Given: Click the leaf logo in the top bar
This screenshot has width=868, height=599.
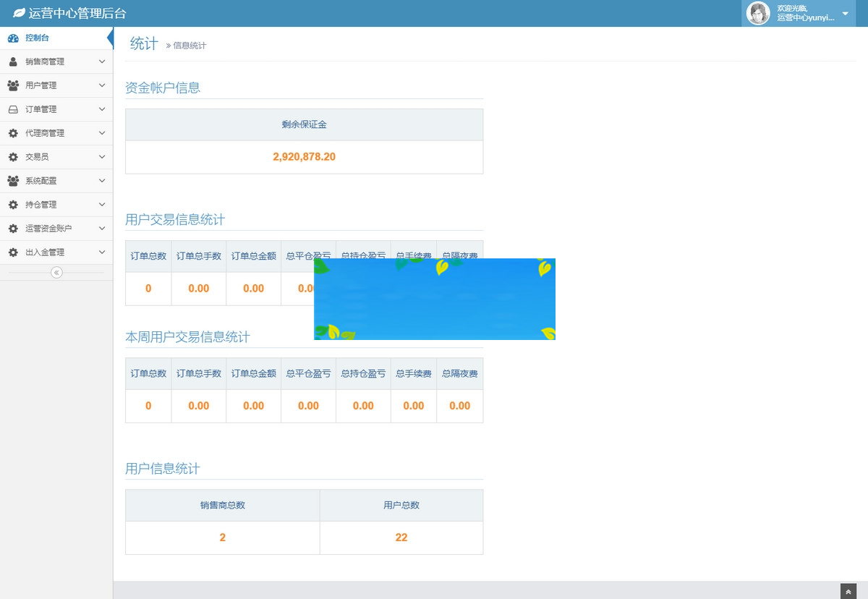Looking at the screenshot, I should pos(17,13).
